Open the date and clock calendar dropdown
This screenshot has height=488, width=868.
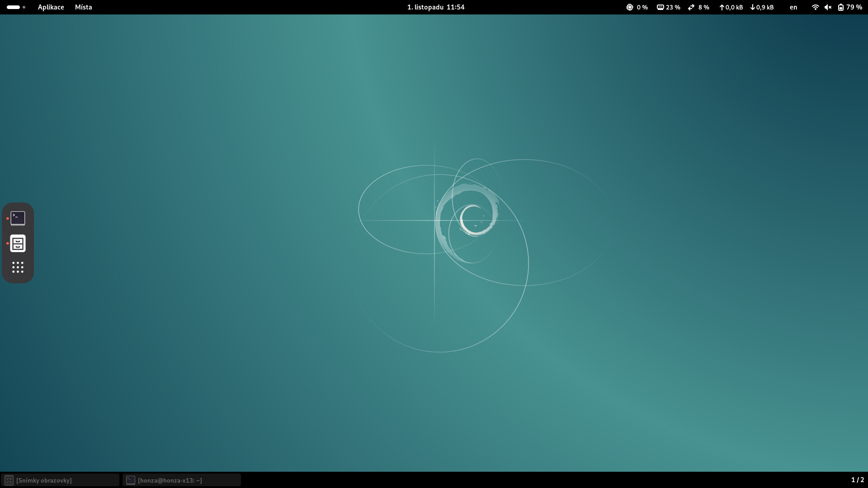click(435, 7)
